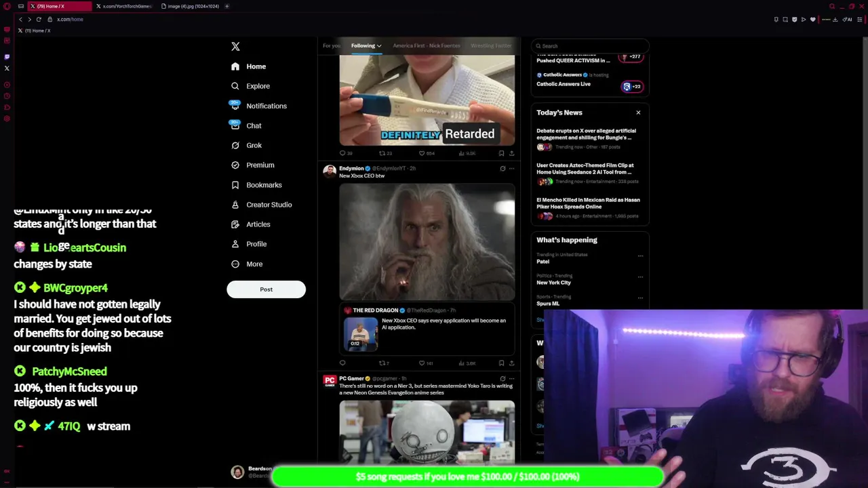Join Catholic Answers Live space

point(631,86)
